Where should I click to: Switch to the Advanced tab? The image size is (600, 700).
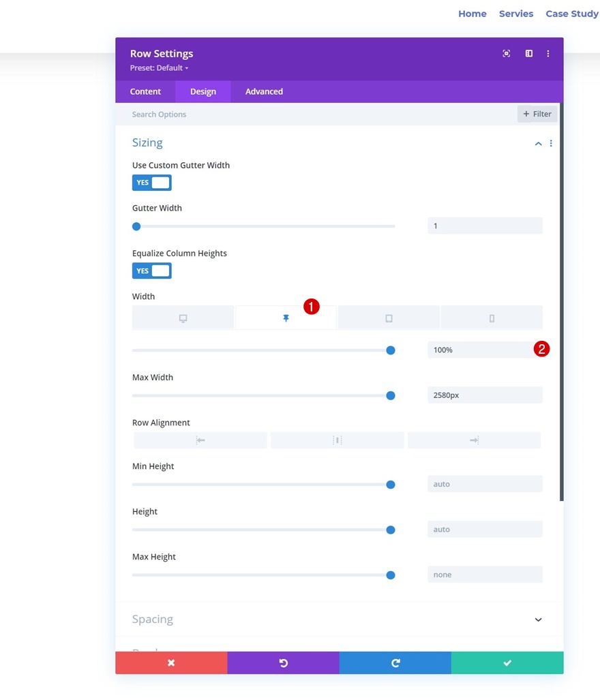pyautogui.click(x=264, y=91)
